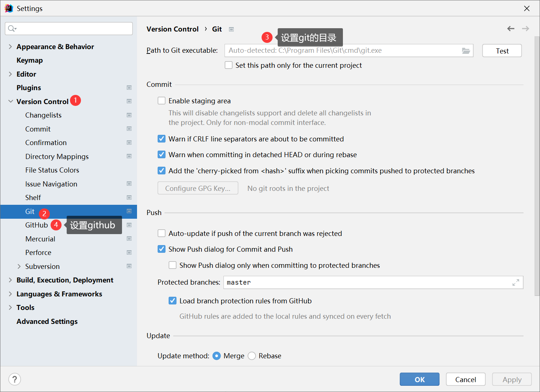The width and height of the screenshot is (540, 392).
Task: Expand Languages & Frameworks chevron
Action: coord(10,294)
